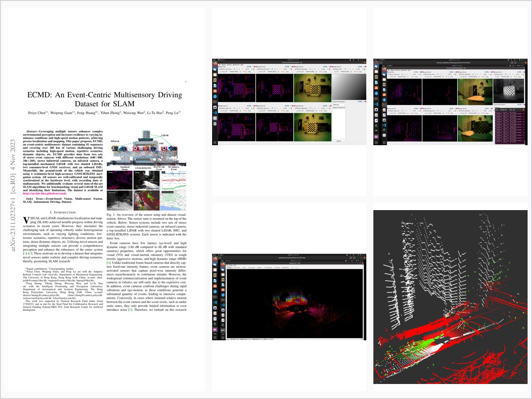Viewport: 532px width, 399px height.
Task: Select the arXiv:2311.02327v1 identifier in the margin
Action: 13,196
